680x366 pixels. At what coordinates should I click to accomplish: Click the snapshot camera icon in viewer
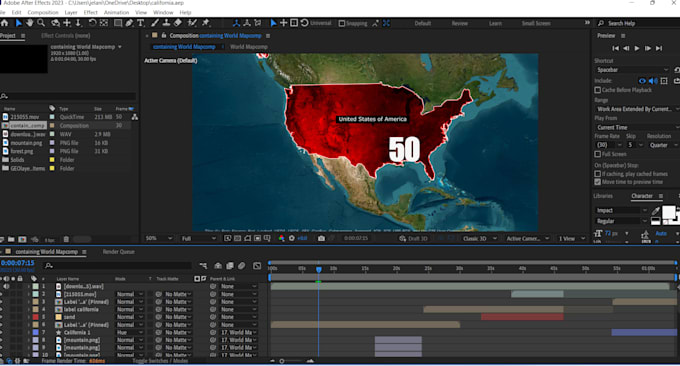click(x=321, y=238)
